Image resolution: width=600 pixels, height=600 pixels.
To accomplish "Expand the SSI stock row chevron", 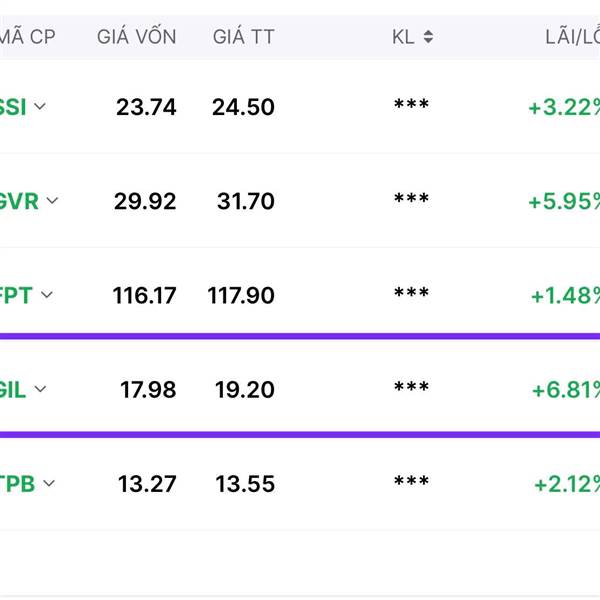I will pyautogui.click(x=40, y=106).
